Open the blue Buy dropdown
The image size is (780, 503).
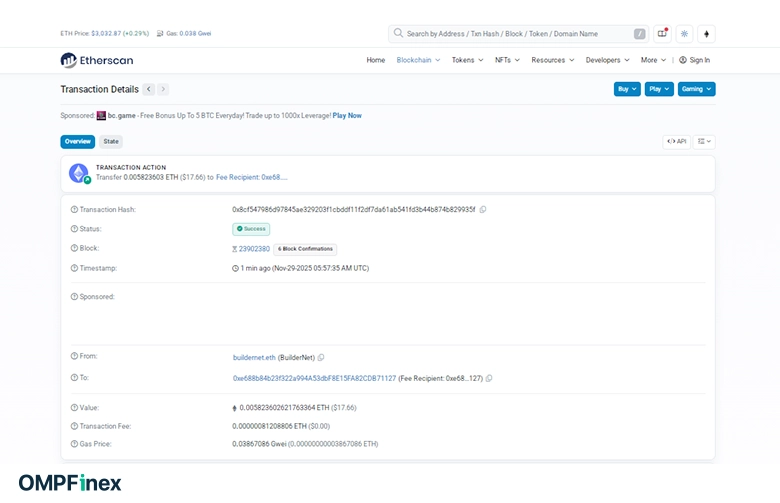click(626, 89)
